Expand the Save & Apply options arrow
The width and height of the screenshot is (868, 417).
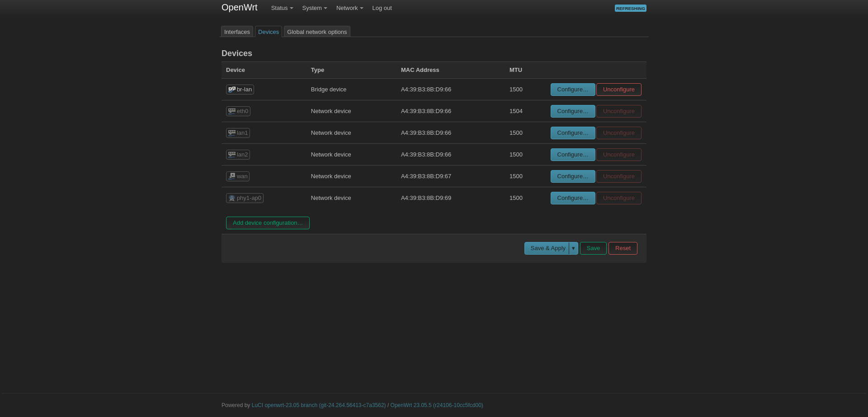click(573, 248)
